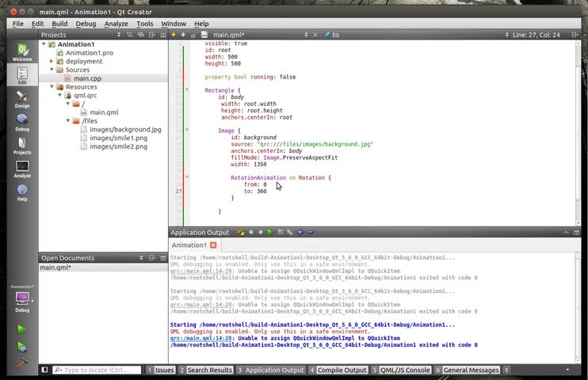Collapse the Sources folder

point(52,70)
